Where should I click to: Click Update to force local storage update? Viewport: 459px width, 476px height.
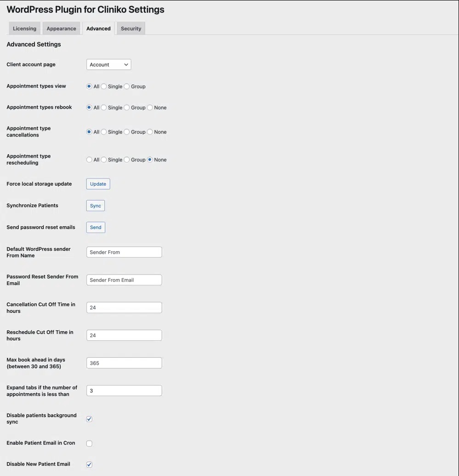point(98,184)
